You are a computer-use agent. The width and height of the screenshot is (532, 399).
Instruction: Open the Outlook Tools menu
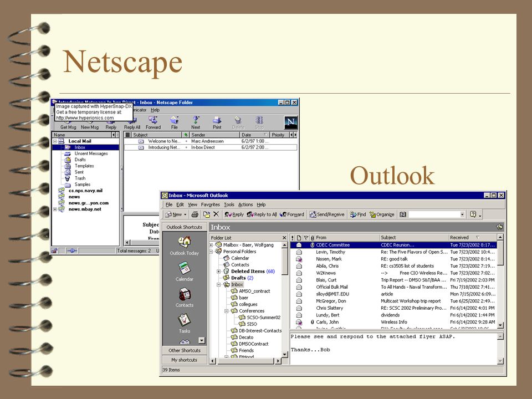[x=229, y=204]
